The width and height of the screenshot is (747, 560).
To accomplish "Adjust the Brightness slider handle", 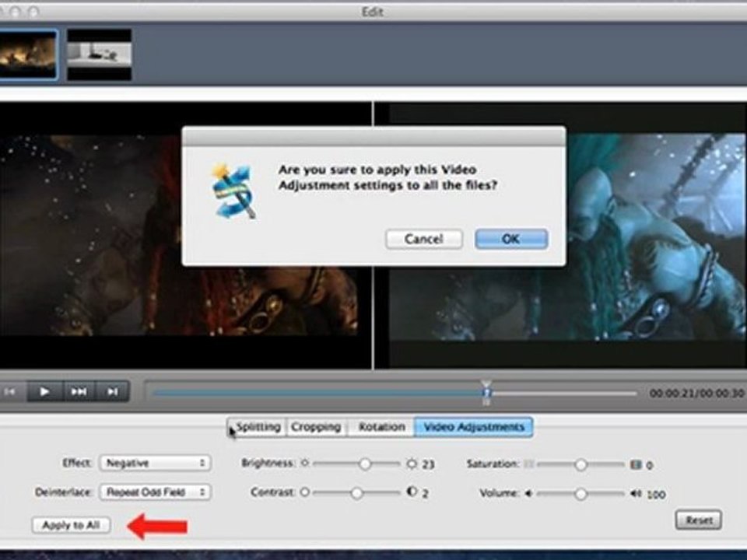I will pos(365,464).
